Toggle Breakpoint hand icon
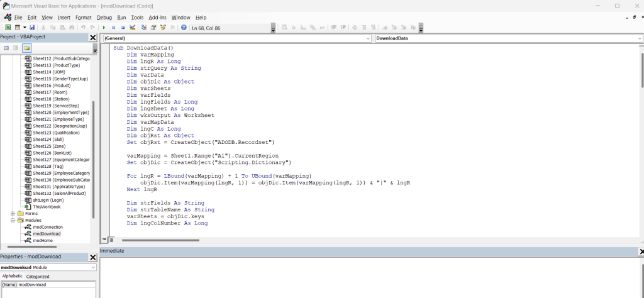This screenshot has width=644, height=298. [x=355, y=28]
